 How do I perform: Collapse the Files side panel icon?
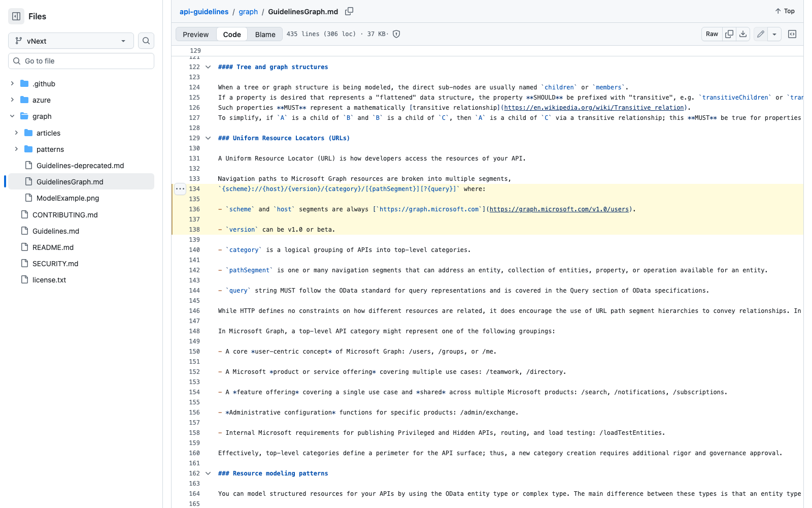pos(16,16)
